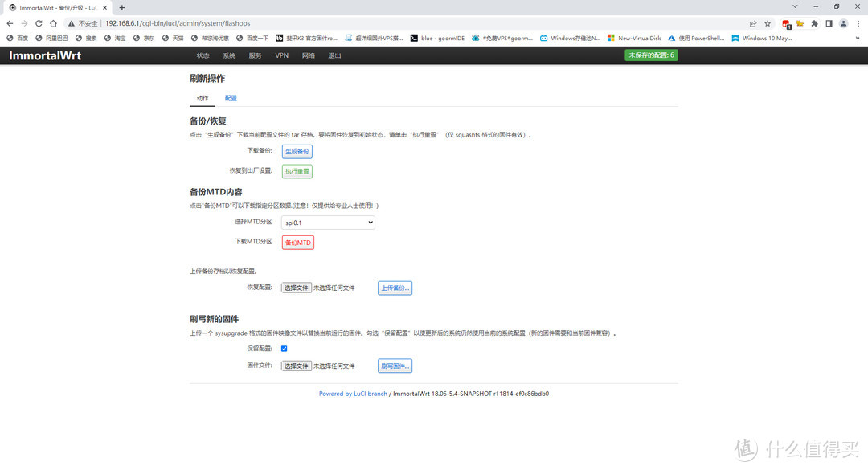The height and width of the screenshot is (470, 868).
Task: Click the 刷写固件... button
Action: pyautogui.click(x=395, y=366)
